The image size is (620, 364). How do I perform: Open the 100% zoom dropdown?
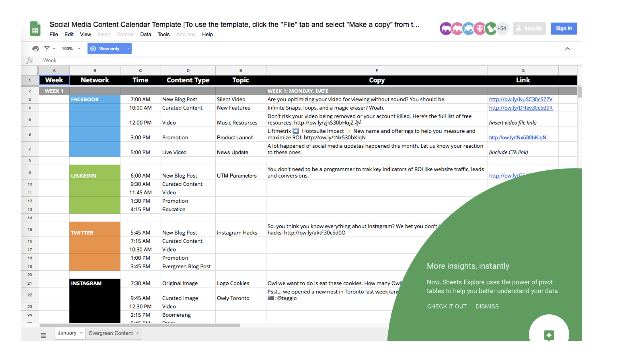(71, 49)
